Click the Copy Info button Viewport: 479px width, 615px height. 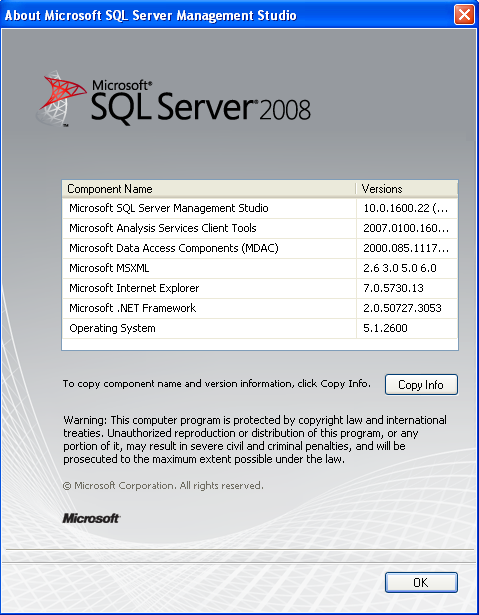(x=421, y=384)
